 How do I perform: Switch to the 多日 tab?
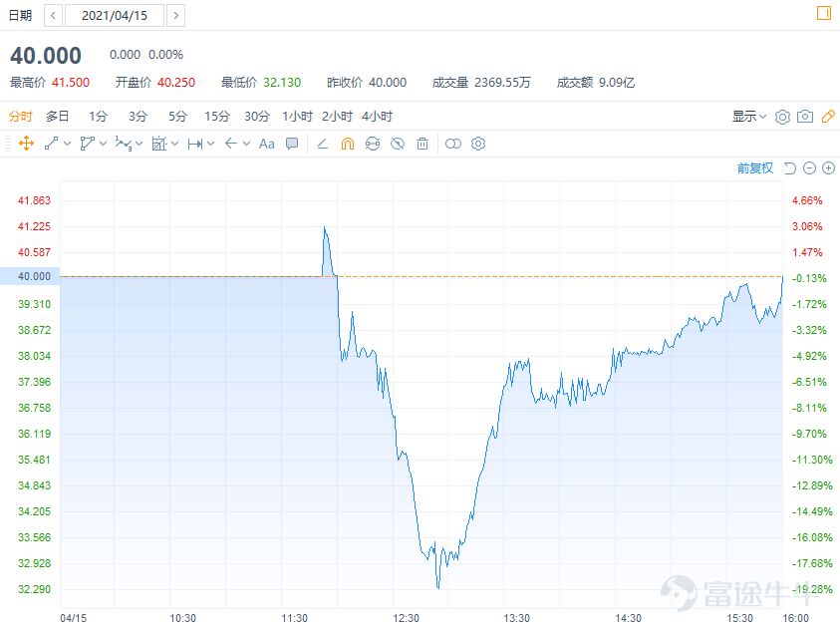coord(58,117)
